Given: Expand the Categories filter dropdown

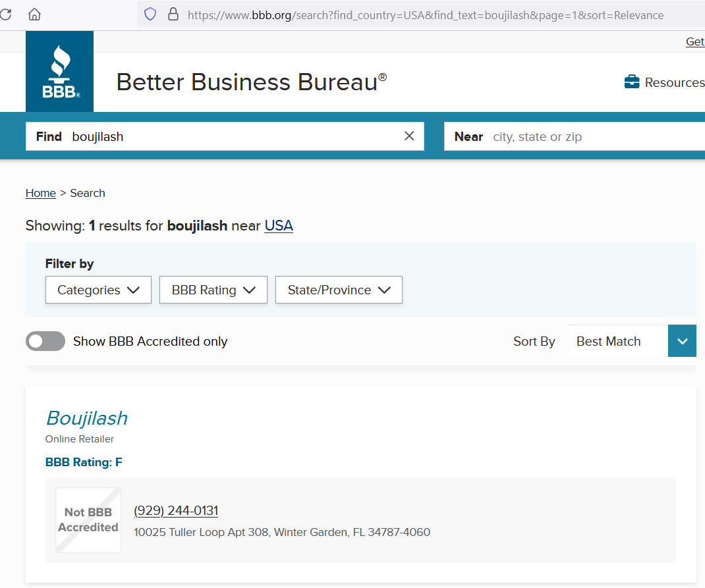Looking at the screenshot, I should 98,290.
